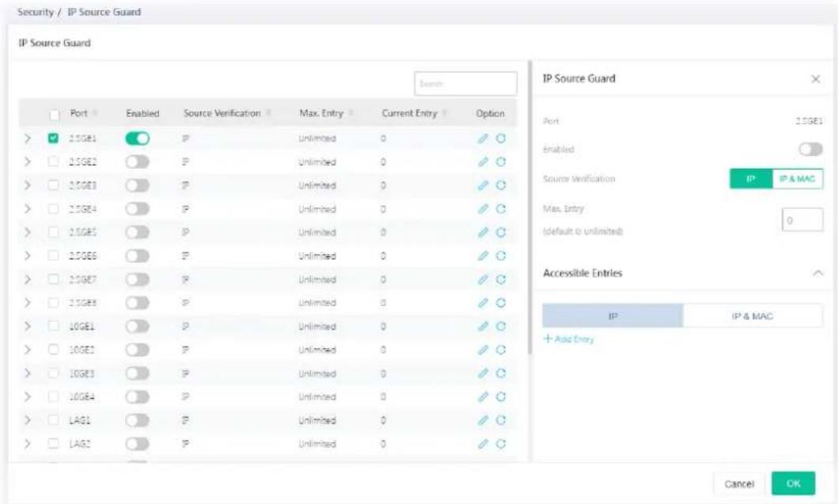This screenshot has width=838, height=504.
Task: Click the Max. Entry input field
Action: tap(802, 220)
